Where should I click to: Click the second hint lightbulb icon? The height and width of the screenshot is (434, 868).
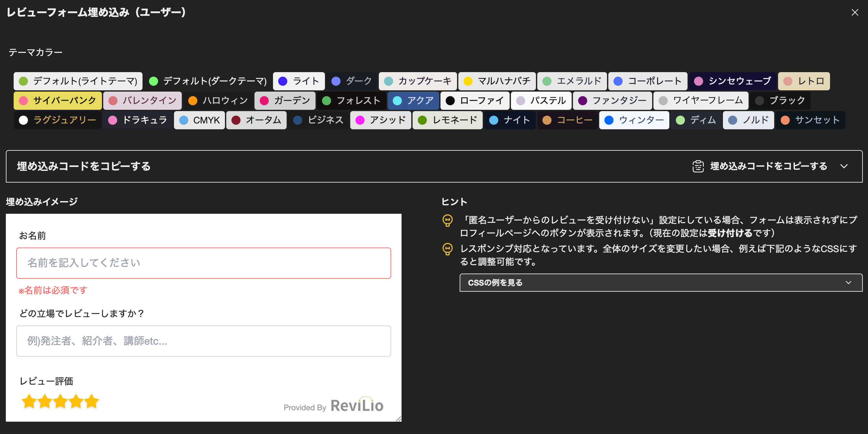click(x=448, y=249)
